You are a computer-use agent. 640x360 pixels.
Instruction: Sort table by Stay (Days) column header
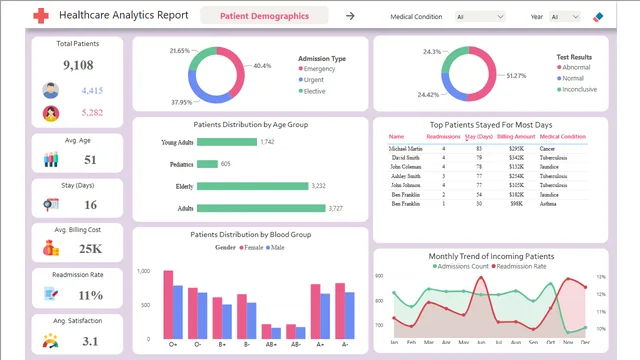pos(479,137)
